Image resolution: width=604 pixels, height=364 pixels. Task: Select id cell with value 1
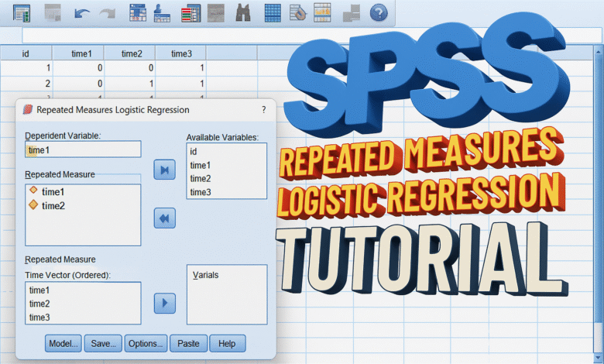tap(26, 68)
